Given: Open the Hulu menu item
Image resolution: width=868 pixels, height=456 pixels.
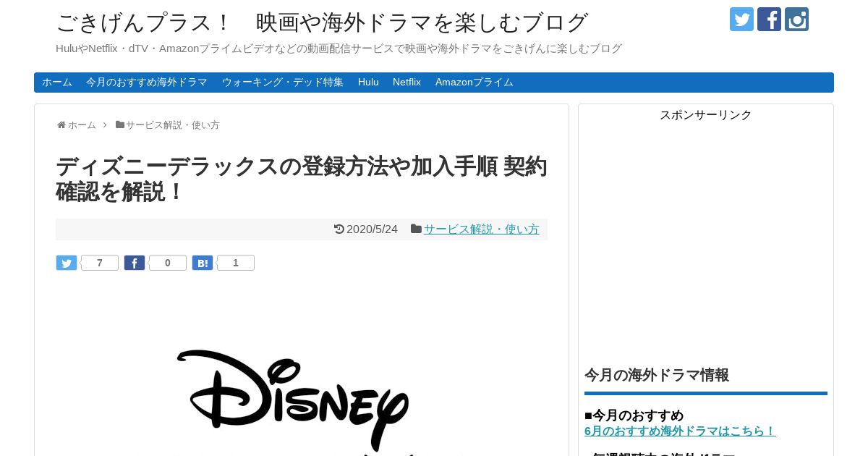Looking at the screenshot, I should 368,83.
